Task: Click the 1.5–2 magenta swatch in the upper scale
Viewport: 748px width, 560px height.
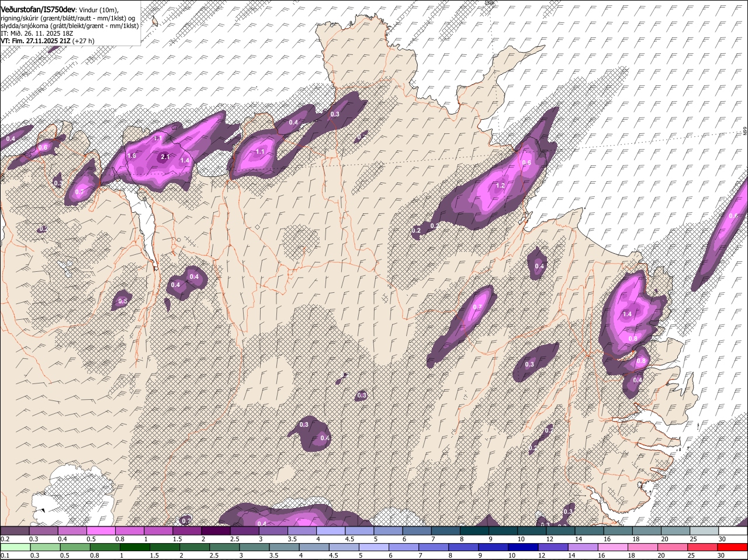Action: point(187,531)
